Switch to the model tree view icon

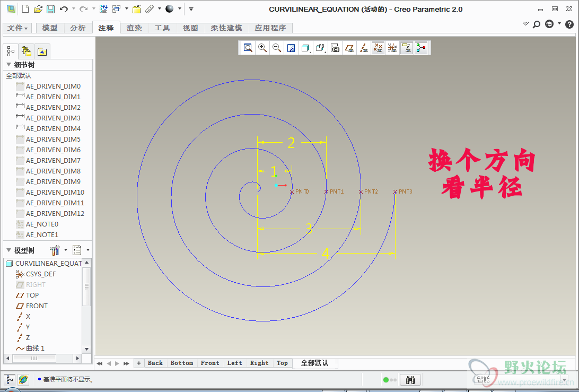pos(11,51)
